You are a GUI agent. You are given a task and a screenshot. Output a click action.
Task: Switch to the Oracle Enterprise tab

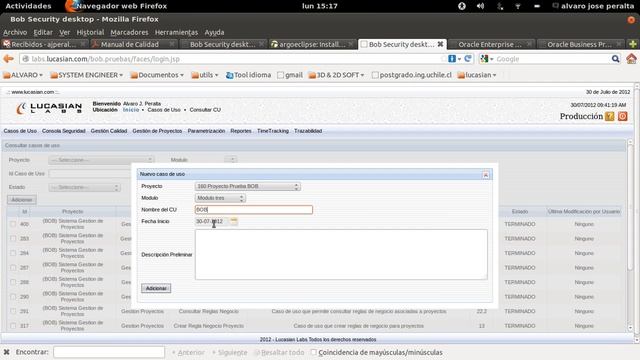pos(492,44)
